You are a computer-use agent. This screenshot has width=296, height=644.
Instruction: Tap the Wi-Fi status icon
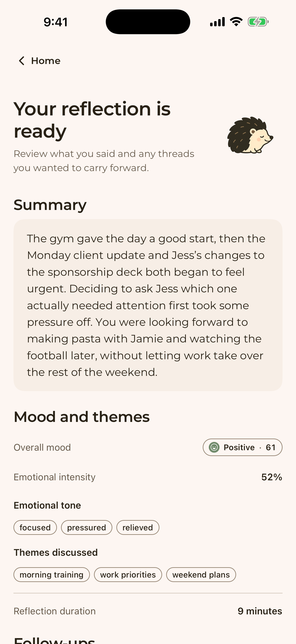tap(236, 22)
